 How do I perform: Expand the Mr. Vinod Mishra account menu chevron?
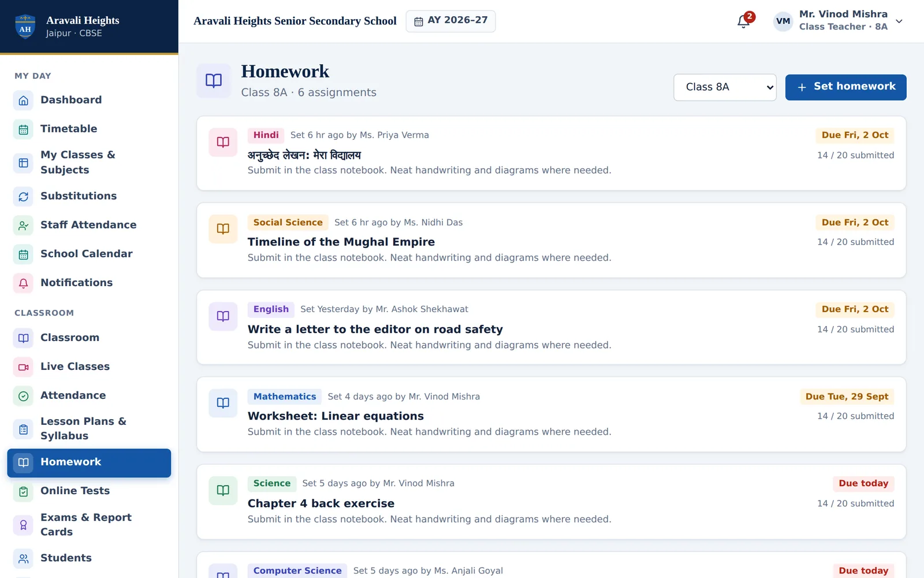click(899, 21)
